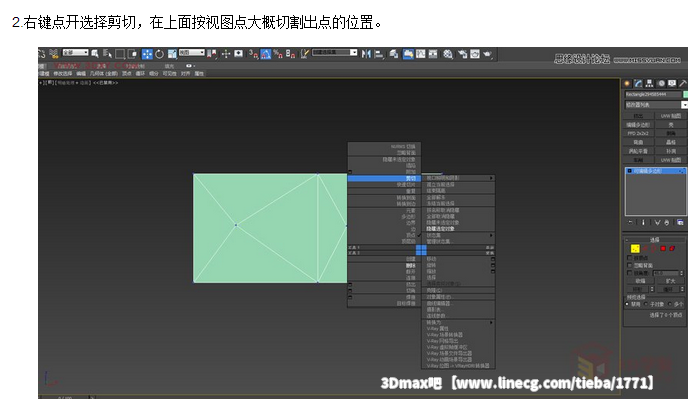Enable the By Vertex checkbox
Screen dimensions: 693x402
[x=630, y=258]
